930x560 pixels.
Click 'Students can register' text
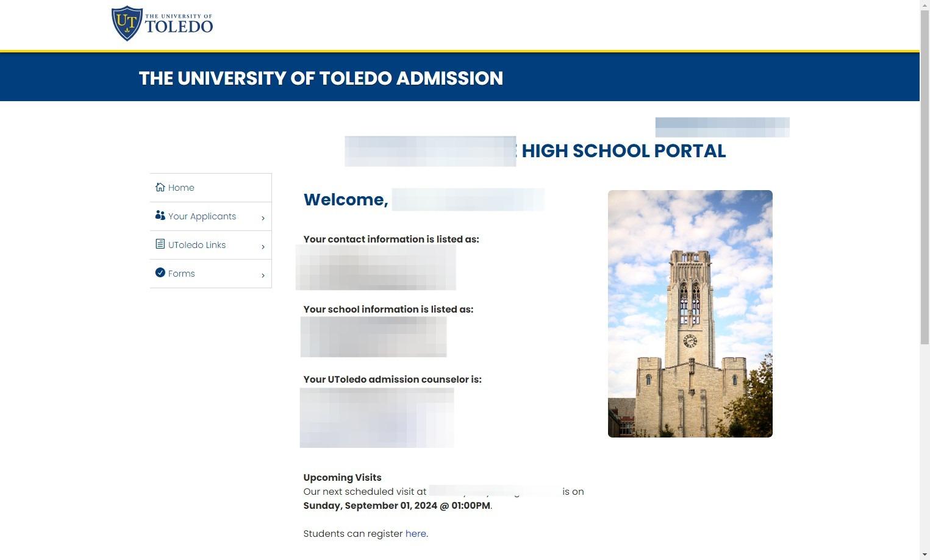click(353, 534)
